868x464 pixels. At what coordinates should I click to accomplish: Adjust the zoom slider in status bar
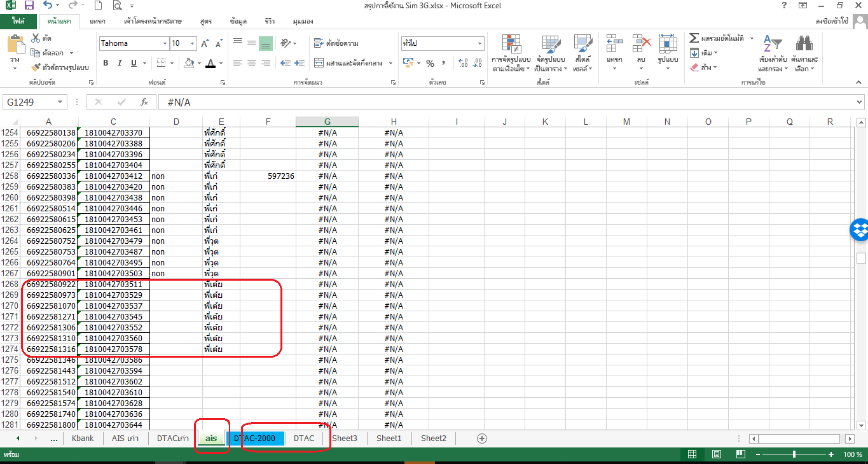click(794, 454)
